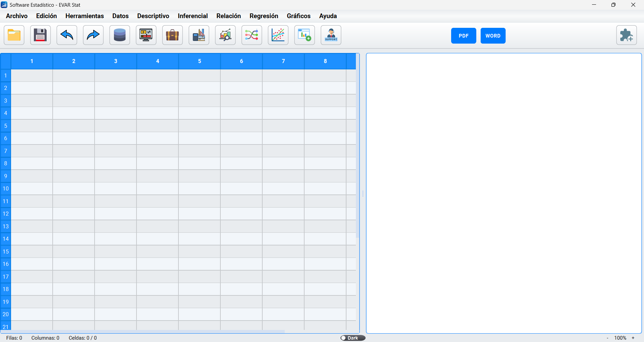Click the briefcase toolbar icon

click(172, 35)
